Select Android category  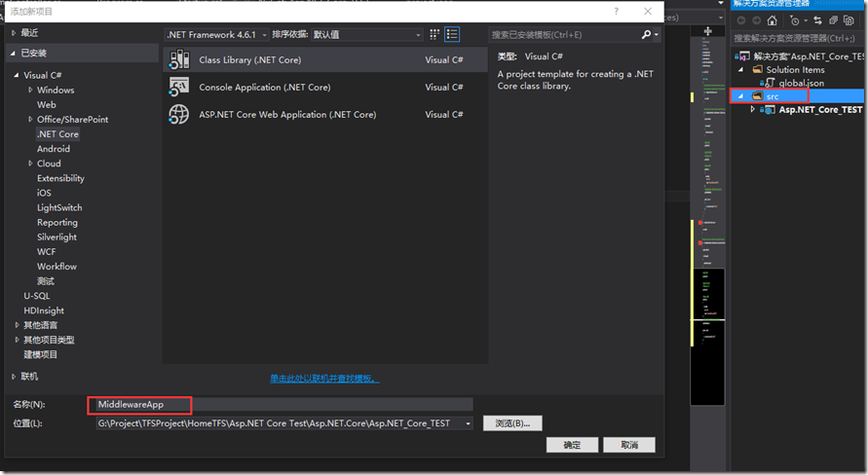[x=54, y=149]
